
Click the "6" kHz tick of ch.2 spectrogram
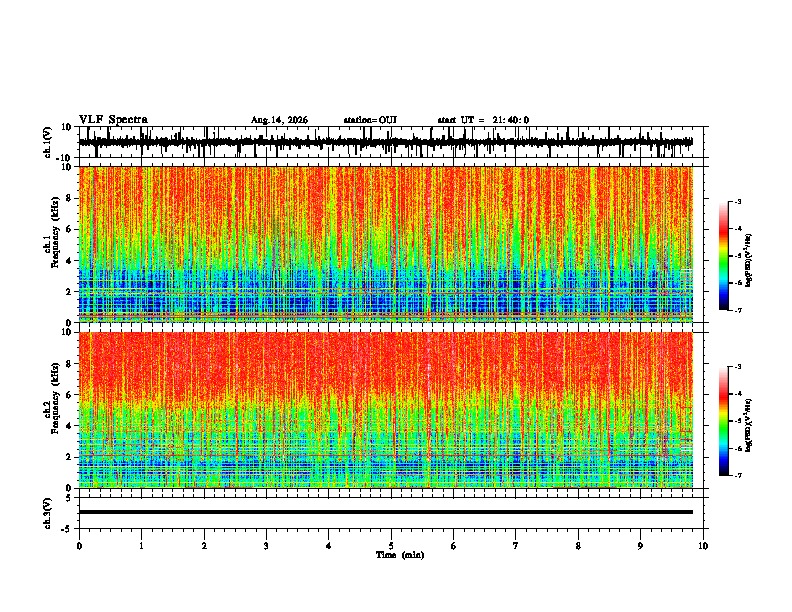click(69, 395)
